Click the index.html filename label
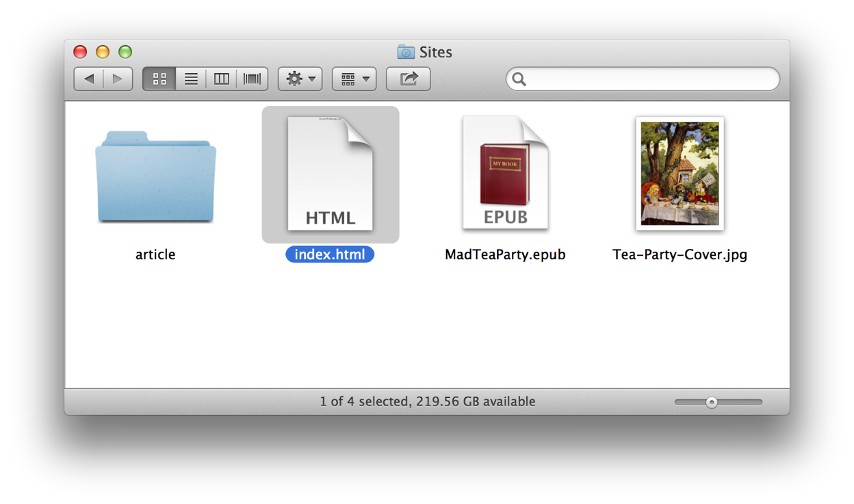Image resolution: width=854 pixels, height=504 pixels. (x=329, y=254)
